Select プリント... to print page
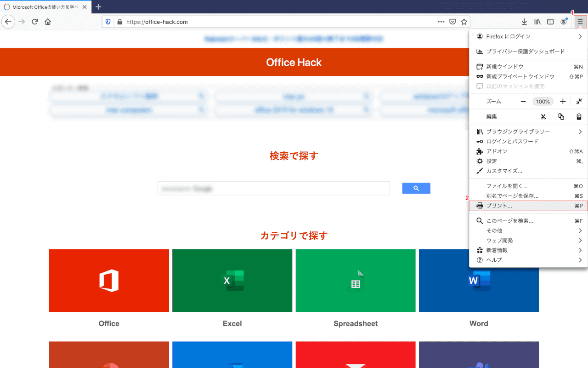This screenshot has width=588, height=368. [528, 206]
